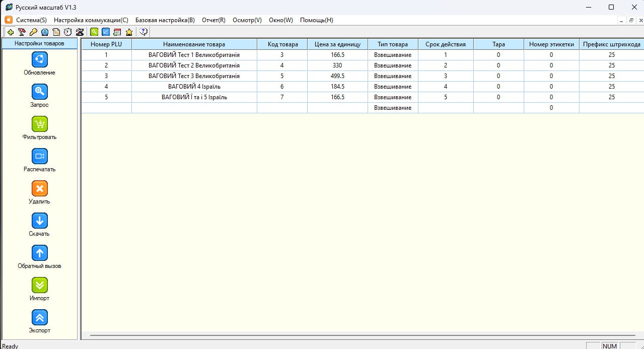Click the horizontal scrollbar below the table
This screenshot has width=644, height=349.
pyautogui.click(x=362, y=335)
